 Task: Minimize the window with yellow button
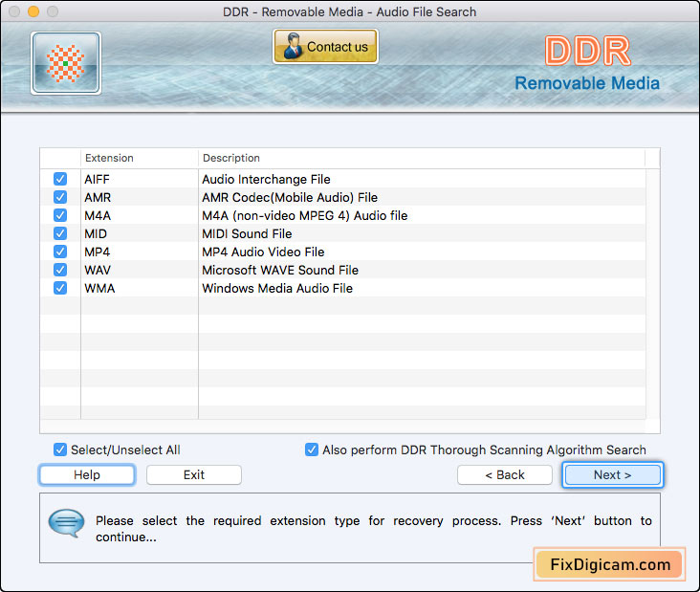click(33, 11)
